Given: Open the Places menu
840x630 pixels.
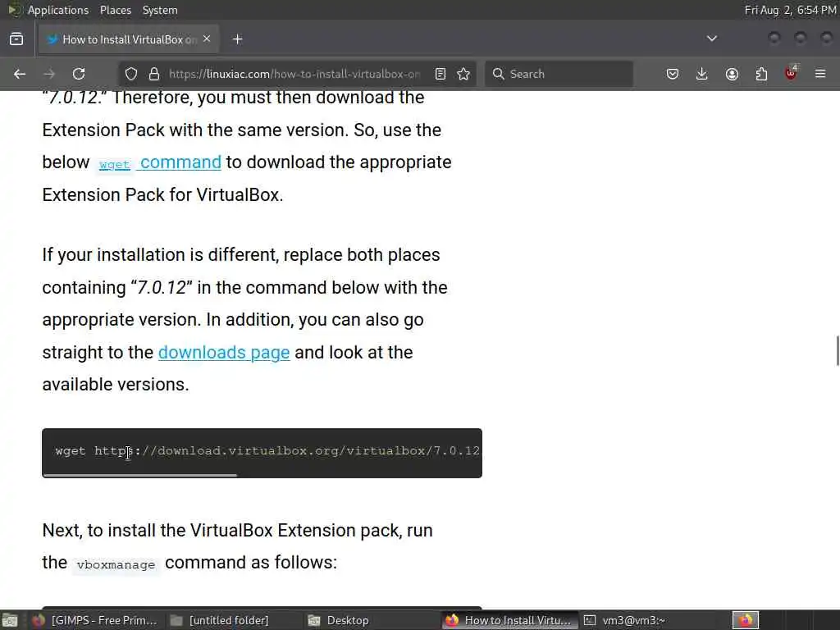Looking at the screenshot, I should click(x=115, y=10).
